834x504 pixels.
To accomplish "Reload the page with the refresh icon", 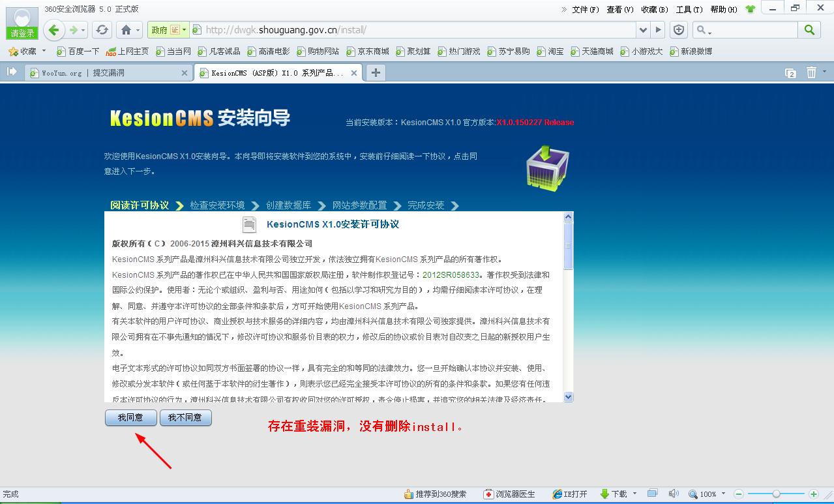I will coord(102,30).
